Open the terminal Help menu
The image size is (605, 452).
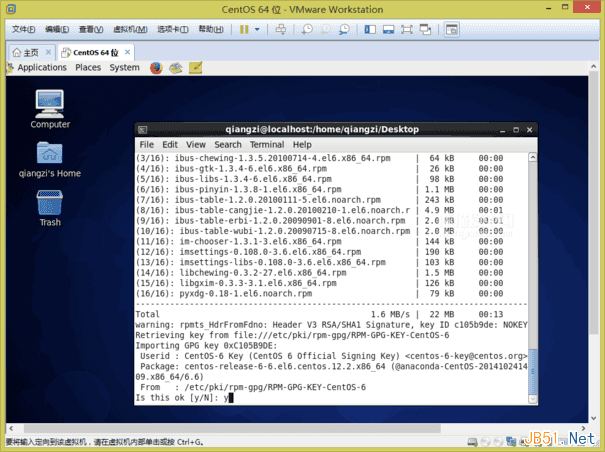pyautogui.click(x=302, y=145)
